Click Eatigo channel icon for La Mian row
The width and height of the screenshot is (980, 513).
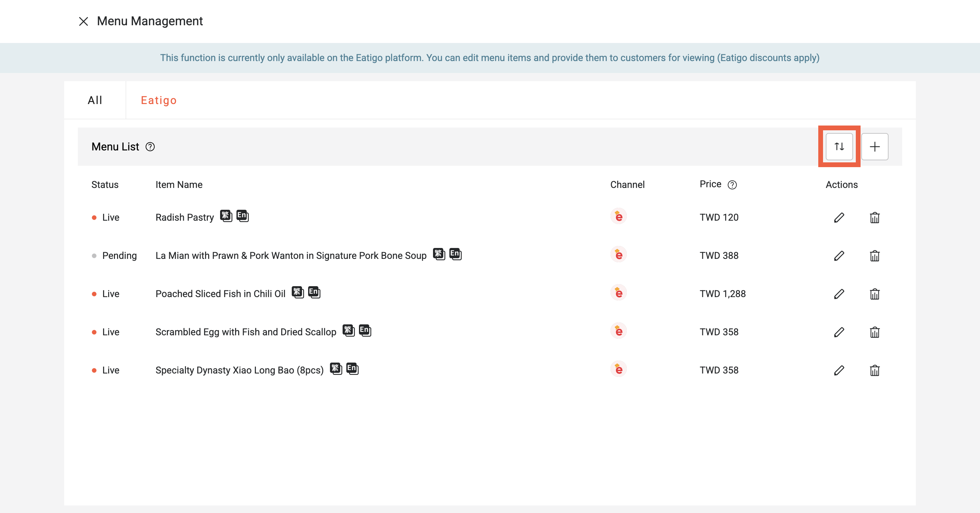619,254
